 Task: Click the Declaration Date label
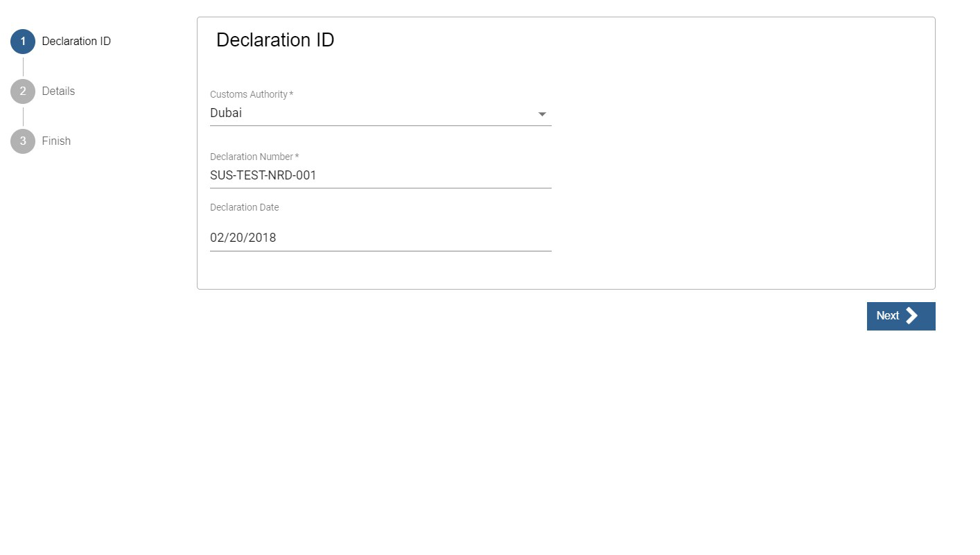[245, 207]
